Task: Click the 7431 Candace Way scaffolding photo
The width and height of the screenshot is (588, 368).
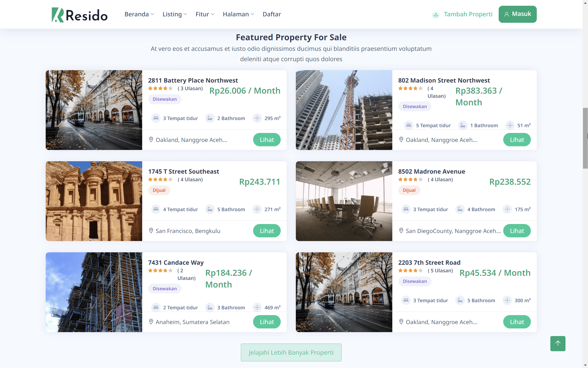Action: click(x=94, y=292)
